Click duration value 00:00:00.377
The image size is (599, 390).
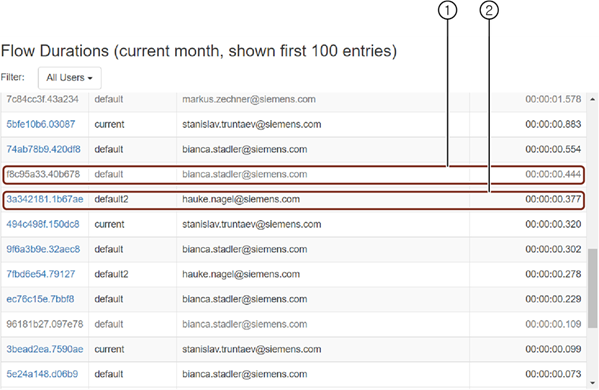pos(553,199)
